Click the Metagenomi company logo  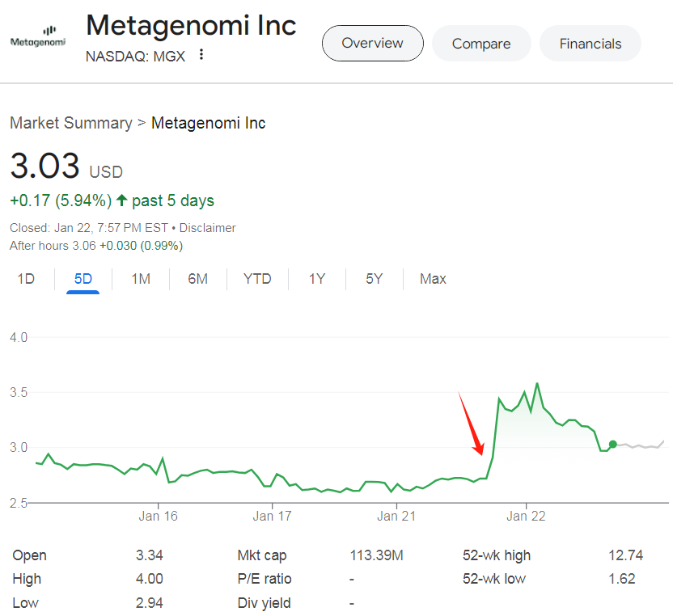click(x=37, y=36)
